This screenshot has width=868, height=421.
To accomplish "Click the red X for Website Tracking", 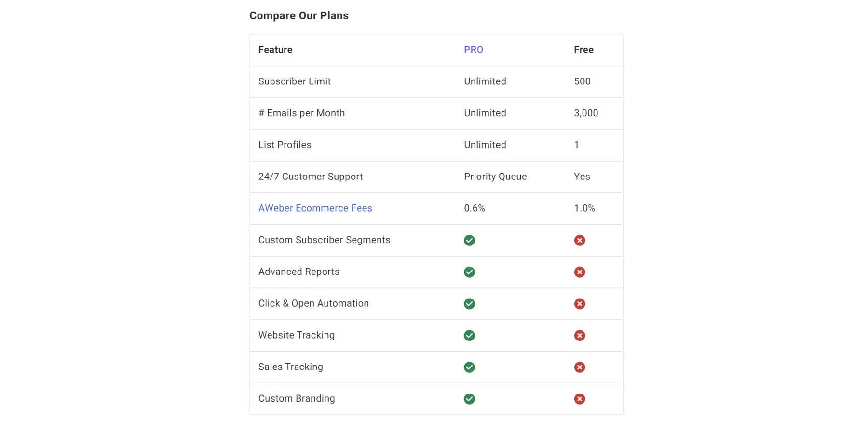I will coord(580,336).
